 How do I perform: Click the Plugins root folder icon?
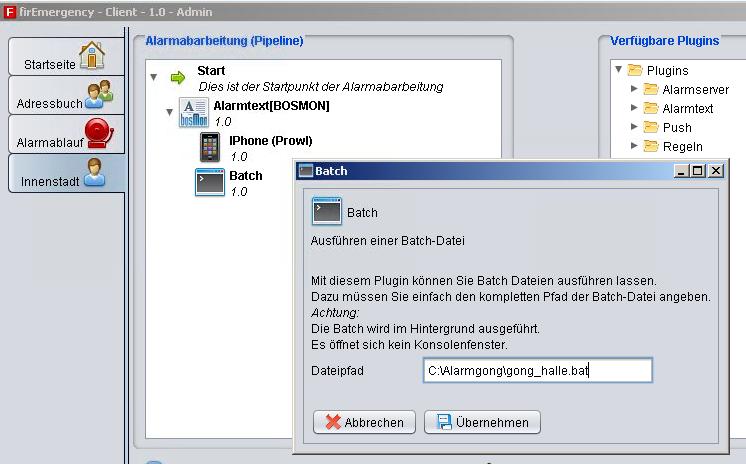[634, 70]
